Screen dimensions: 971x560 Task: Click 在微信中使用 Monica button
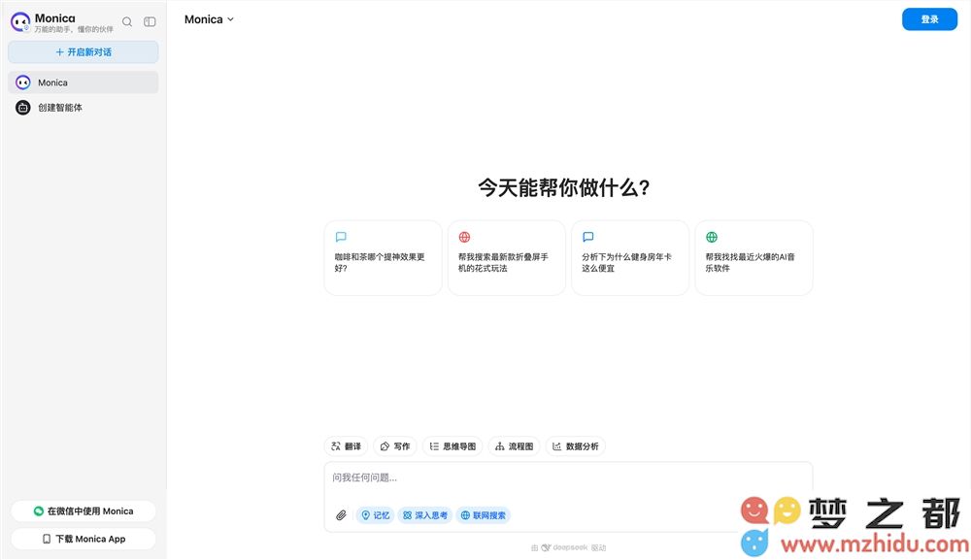[x=84, y=511]
